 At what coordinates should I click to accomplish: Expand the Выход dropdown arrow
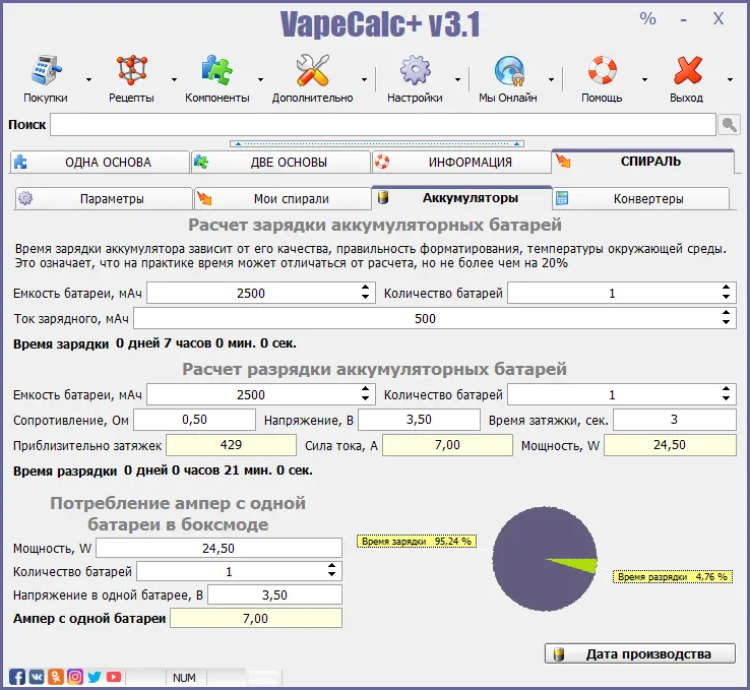(x=730, y=79)
